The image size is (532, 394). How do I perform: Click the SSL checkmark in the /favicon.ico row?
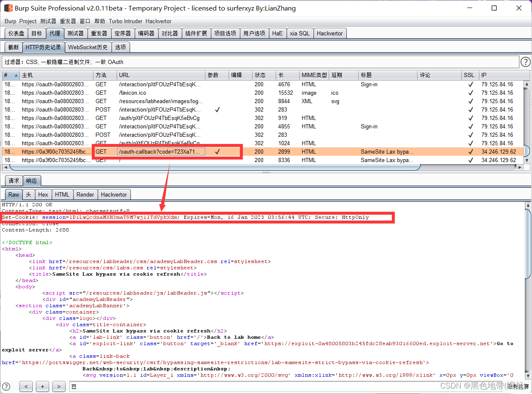[471, 93]
